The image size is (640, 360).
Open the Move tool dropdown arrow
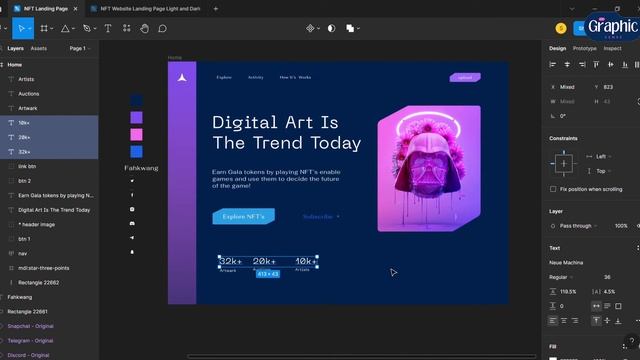30,29
